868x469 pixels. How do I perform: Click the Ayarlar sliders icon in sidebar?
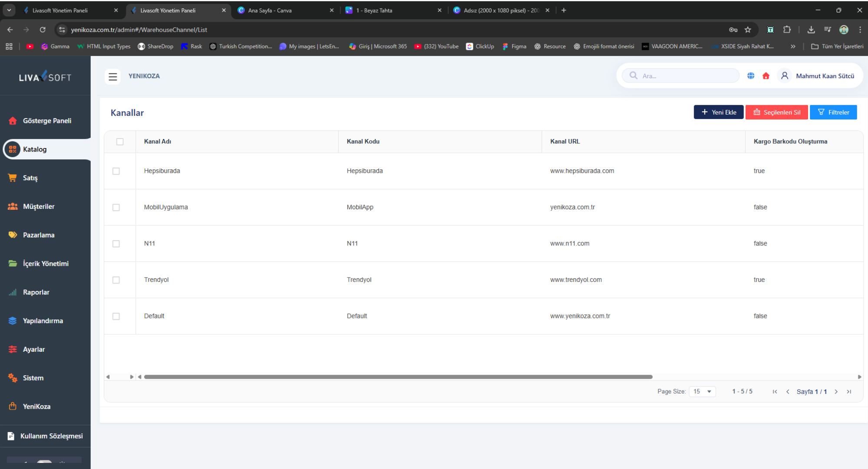pyautogui.click(x=13, y=350)
